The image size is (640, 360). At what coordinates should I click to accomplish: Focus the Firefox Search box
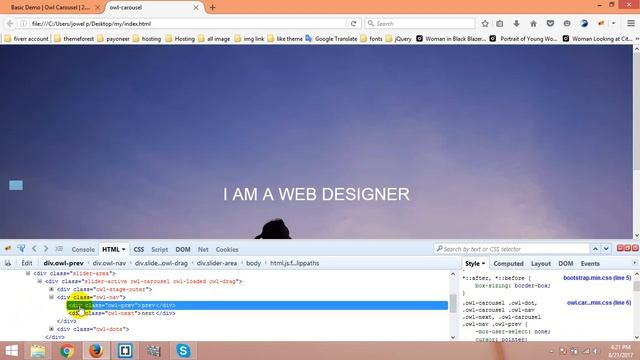[420, 24]
